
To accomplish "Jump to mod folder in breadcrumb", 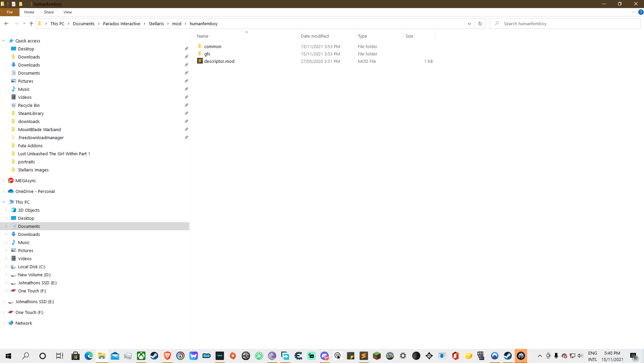I will [177, 24].
